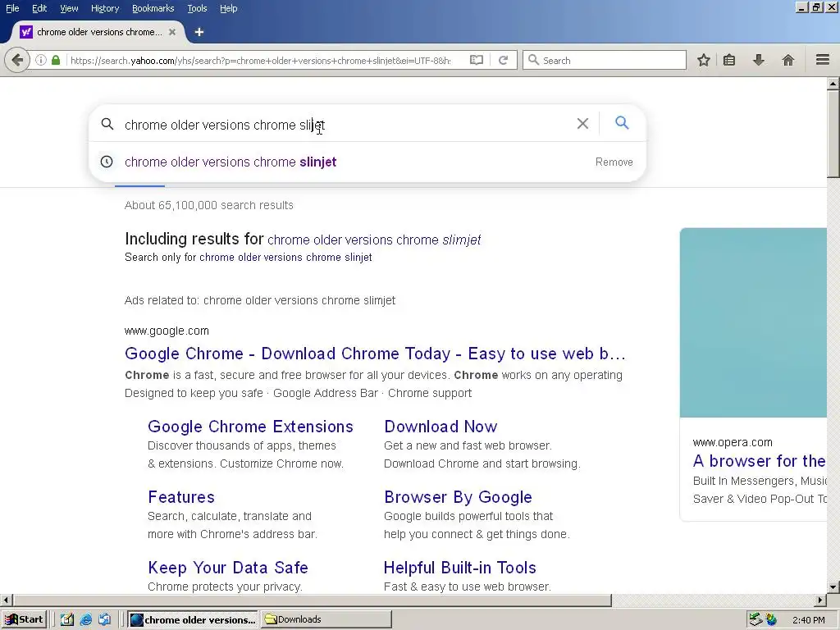Bookmark this page with the star icon
This screenshot has height=630, width=840.
coord(703,60)
